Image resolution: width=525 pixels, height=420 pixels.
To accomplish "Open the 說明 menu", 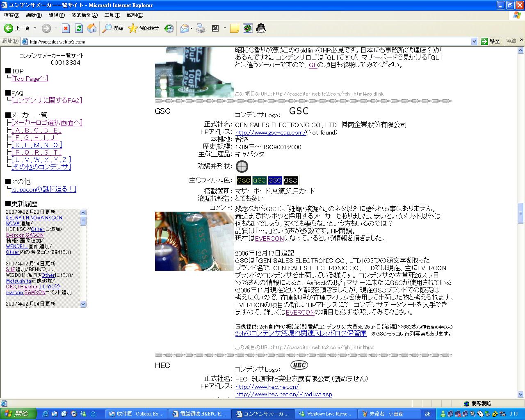I will pyautogui.click(x=135, y=15).
